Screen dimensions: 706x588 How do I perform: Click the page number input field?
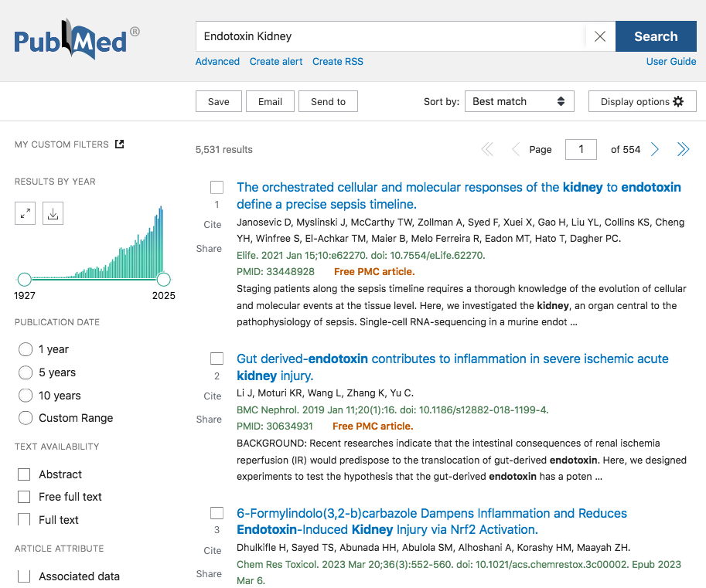click(581, 149)
